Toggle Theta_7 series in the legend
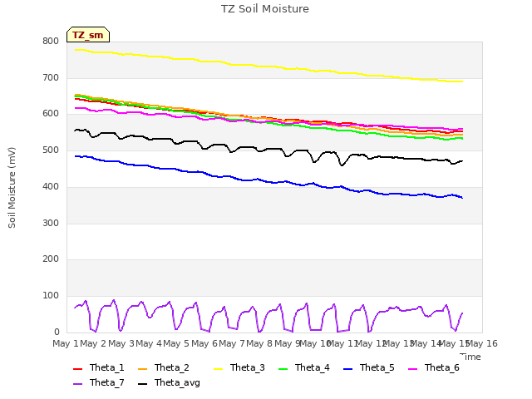Viewport: 532px width, 399px height. point(99,382)
